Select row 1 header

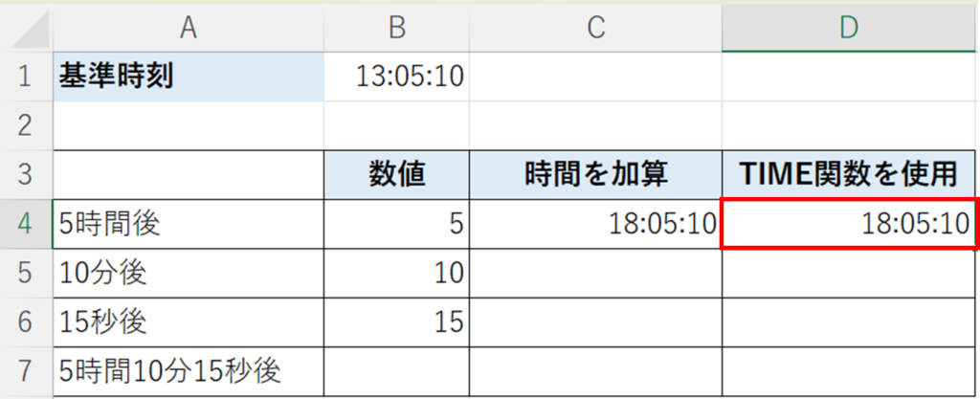pyautogui.click(x=26, y=77)
